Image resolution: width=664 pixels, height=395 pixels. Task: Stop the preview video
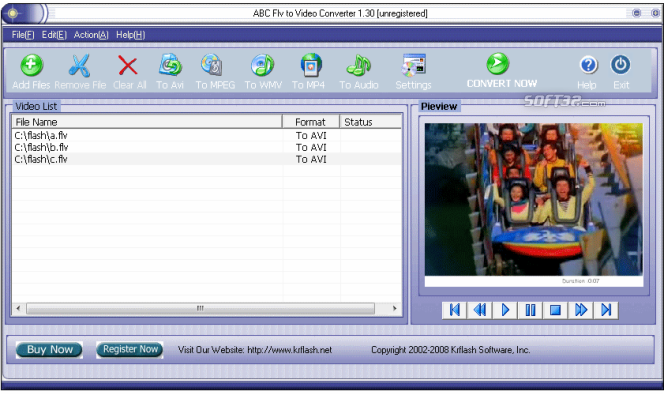pos(555,310)
